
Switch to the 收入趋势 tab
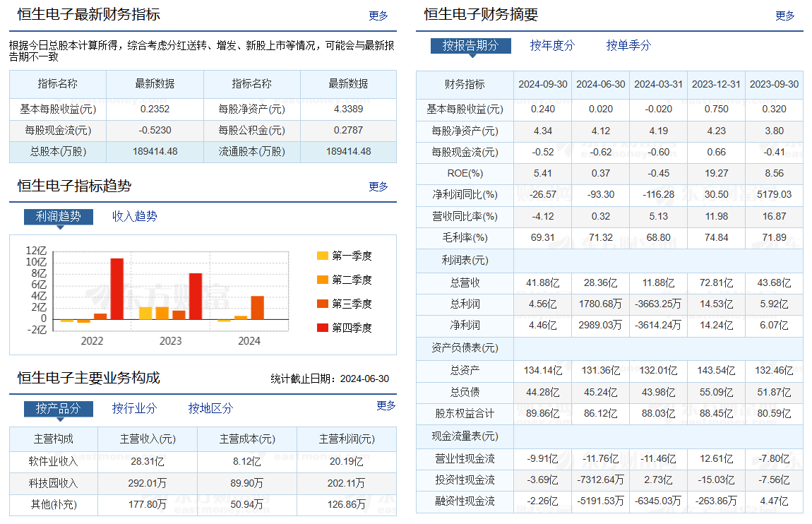point(135,216)
